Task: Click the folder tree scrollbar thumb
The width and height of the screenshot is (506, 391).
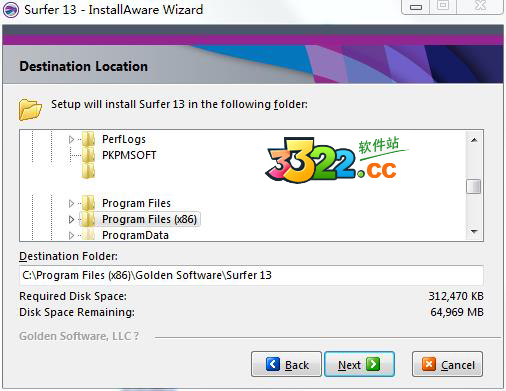Action: pyautogui.click(x=474, y=186)
